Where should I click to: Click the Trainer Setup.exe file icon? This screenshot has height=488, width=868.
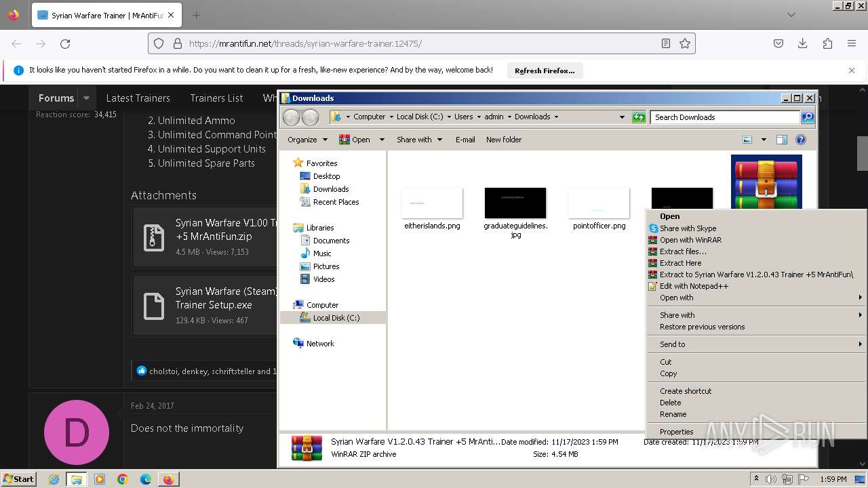[154, 306]
